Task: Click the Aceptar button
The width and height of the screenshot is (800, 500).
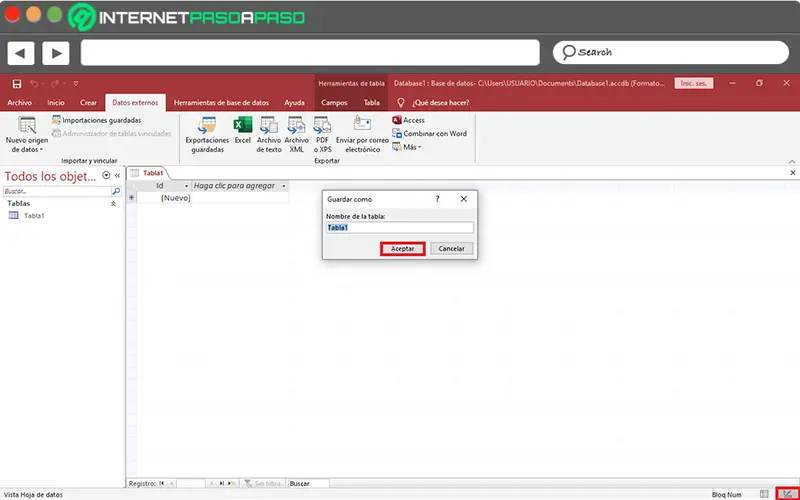Action: coord(403,249)
